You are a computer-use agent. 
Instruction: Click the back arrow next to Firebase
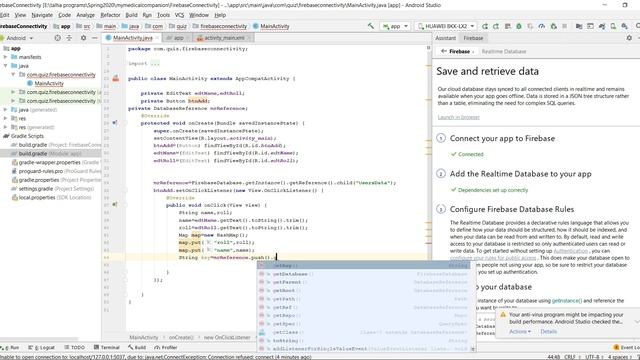444,51
